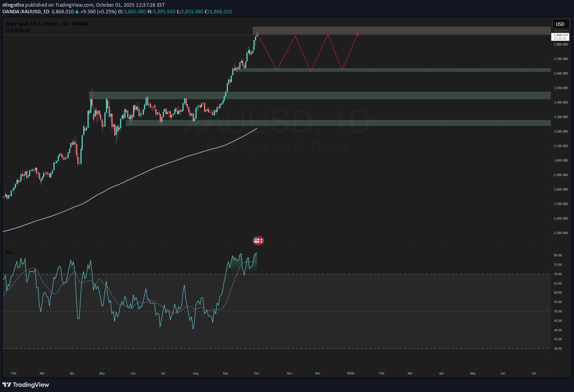The image size is (574, 392).
Task: Click the Sep label on time axis
Action: [x=225, y=373]
